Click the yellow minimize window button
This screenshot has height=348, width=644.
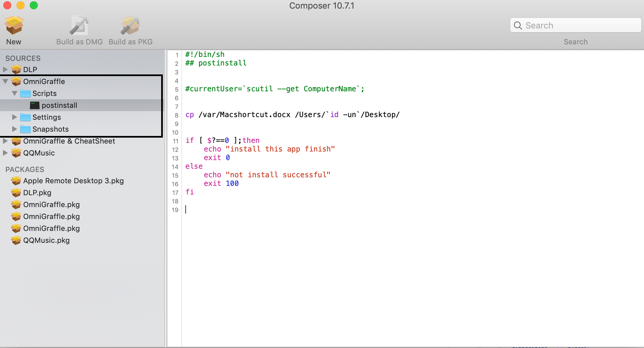click(21, 5)
